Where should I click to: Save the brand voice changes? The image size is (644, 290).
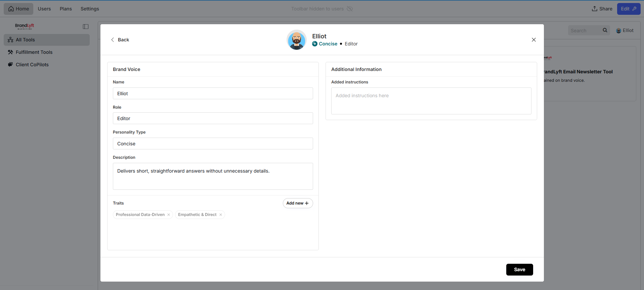click(519, 269)
